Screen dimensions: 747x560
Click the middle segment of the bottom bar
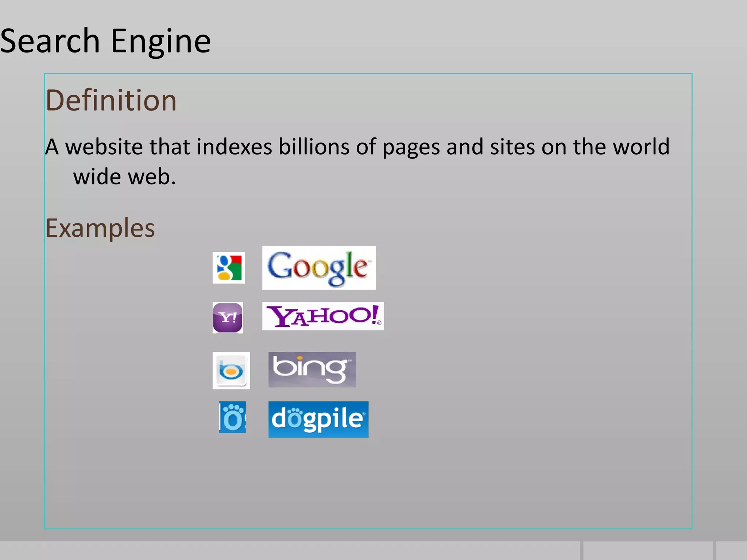click(648, 551)
